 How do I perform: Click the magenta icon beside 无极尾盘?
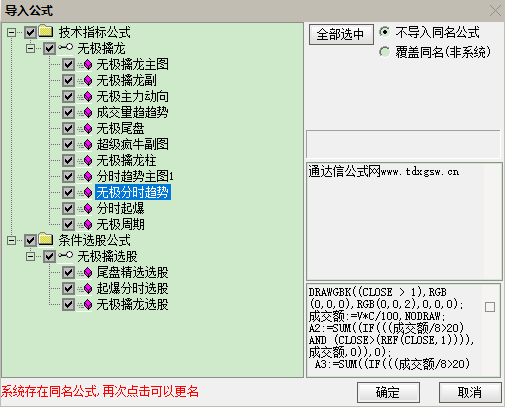[87, 128]
